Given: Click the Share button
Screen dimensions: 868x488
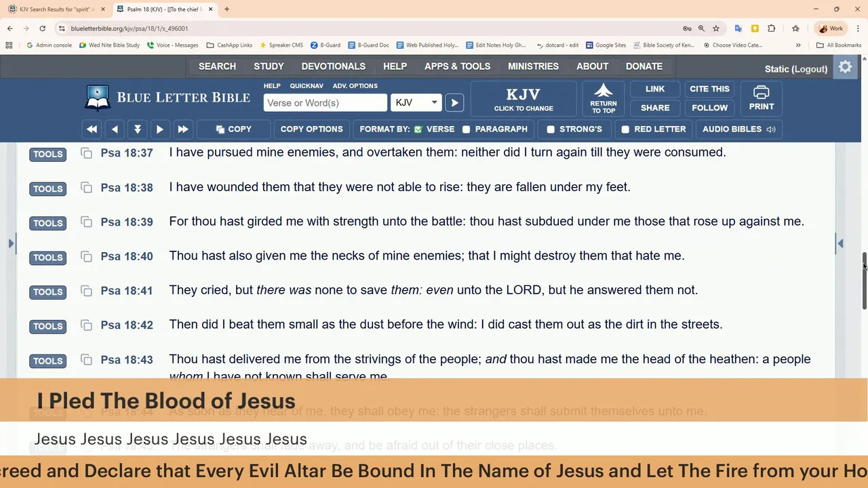Looking at the screenshot, I should coord(654,108).
